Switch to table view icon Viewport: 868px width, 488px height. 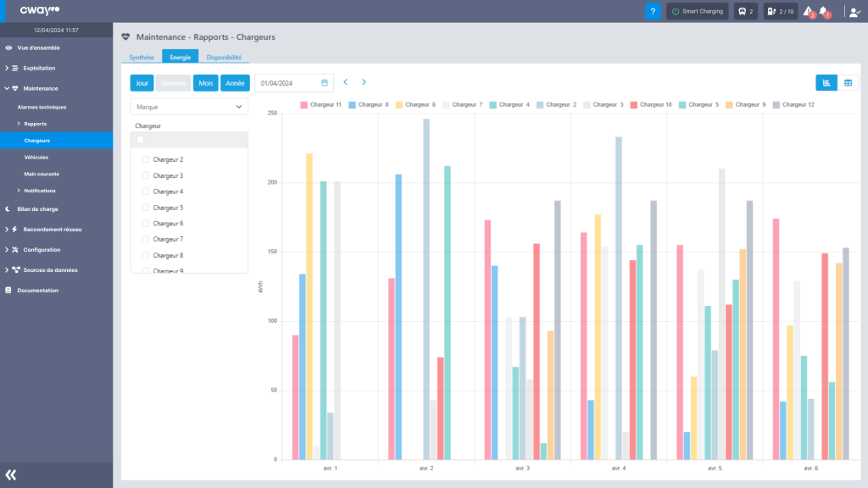click(x=848, y=82)
